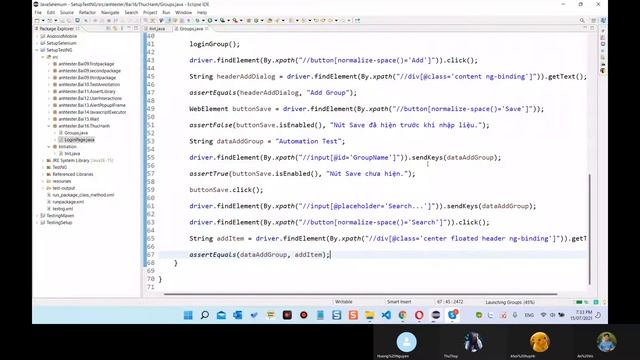640x360 pixels.
Task: Open Windows Start menu on taskbar
Action: click(x=188, y=315)
